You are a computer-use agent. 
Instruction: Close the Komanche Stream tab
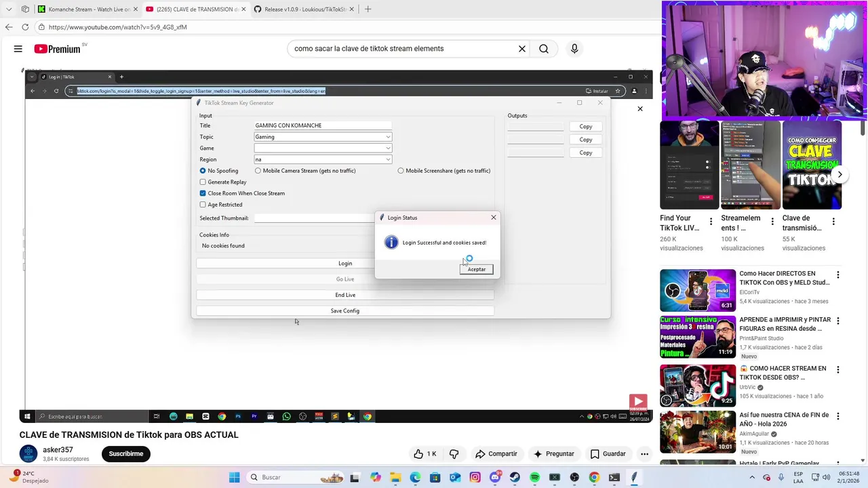135,9
